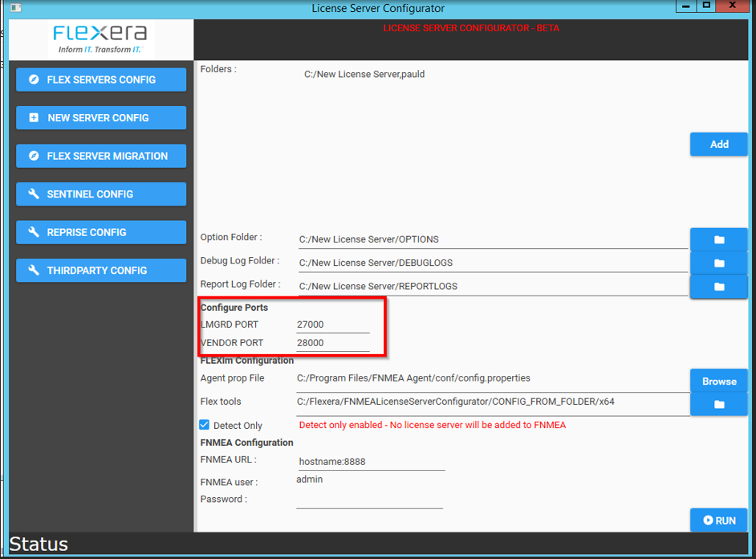Image resolution: width=756 pixels, height=559 pixels.
Task: Click the FNMEA user value admin
Action: [x=310, y=479]
